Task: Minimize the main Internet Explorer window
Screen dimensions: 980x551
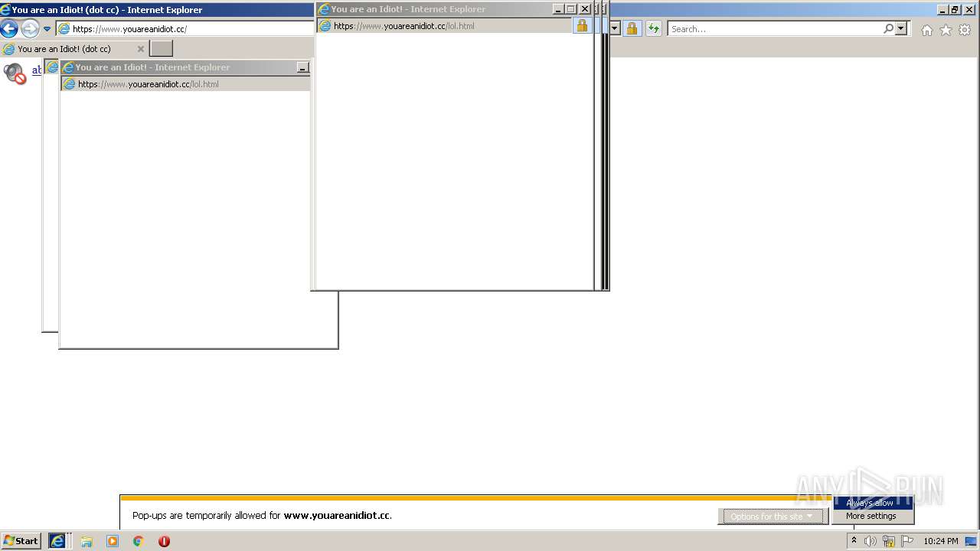Action: pyautogui.click(x=942, y=10)
